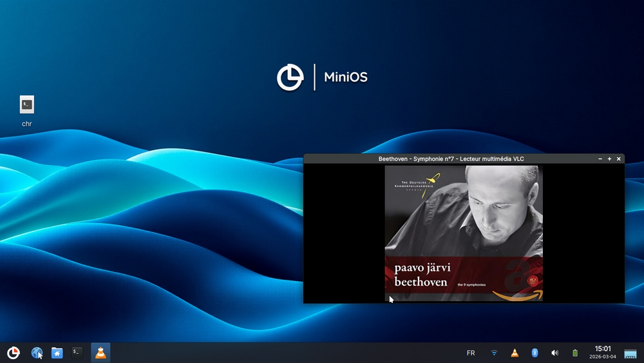Open the MiniOS start menu
The width and height of the screenshot is (644, 363).
tap(13, 353)
